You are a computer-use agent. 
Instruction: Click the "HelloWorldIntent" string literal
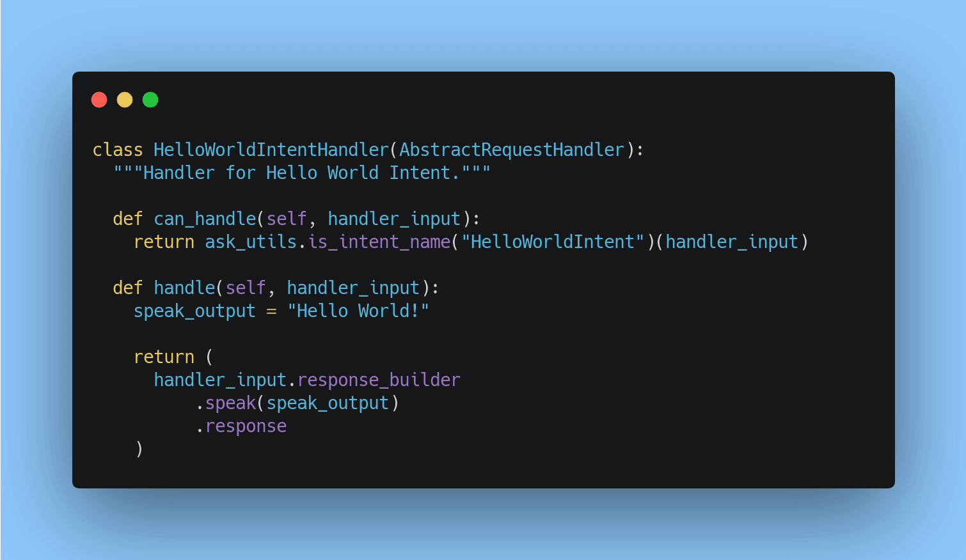[x=553, y=242]
